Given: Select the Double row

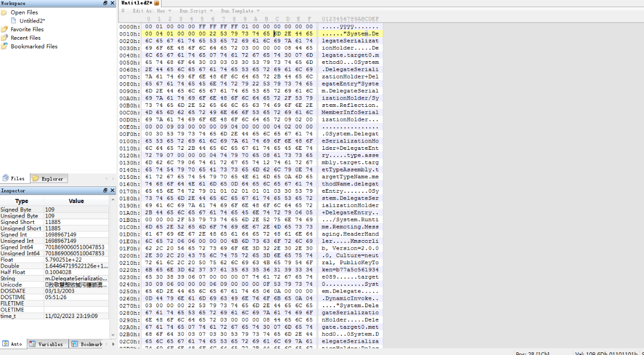Looking at the screenshot, I should pos(55,266).
